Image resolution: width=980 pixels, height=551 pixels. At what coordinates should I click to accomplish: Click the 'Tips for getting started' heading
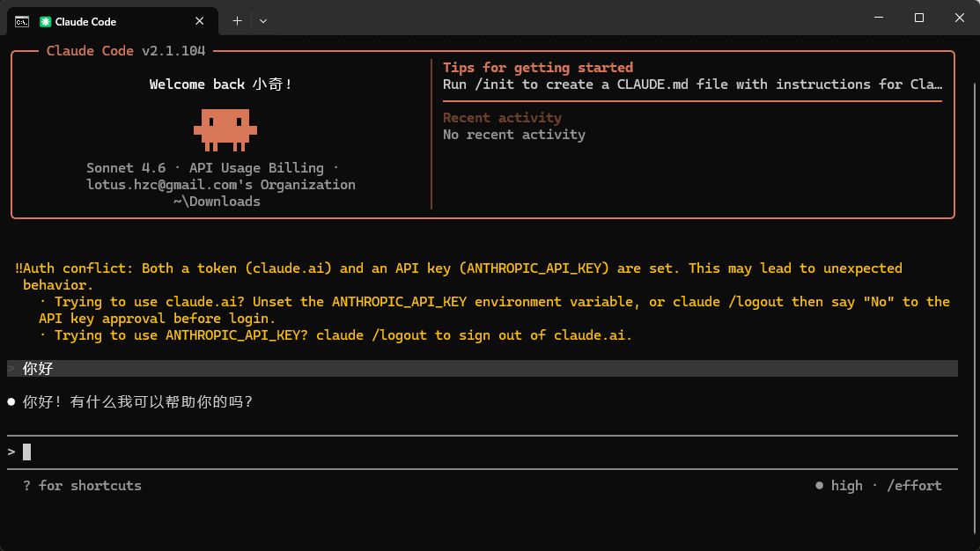pyautogui.click(x=537, y=68)
